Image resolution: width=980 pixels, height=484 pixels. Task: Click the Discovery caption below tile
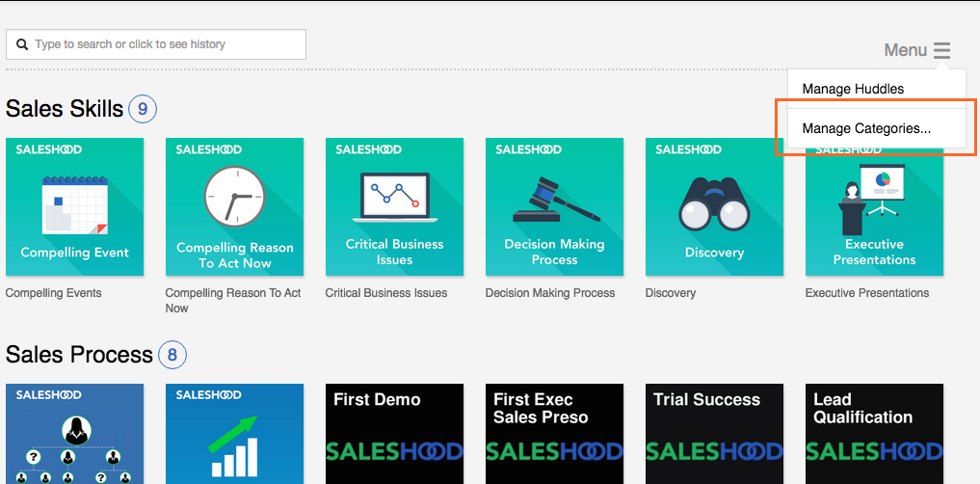coord(671,293)
